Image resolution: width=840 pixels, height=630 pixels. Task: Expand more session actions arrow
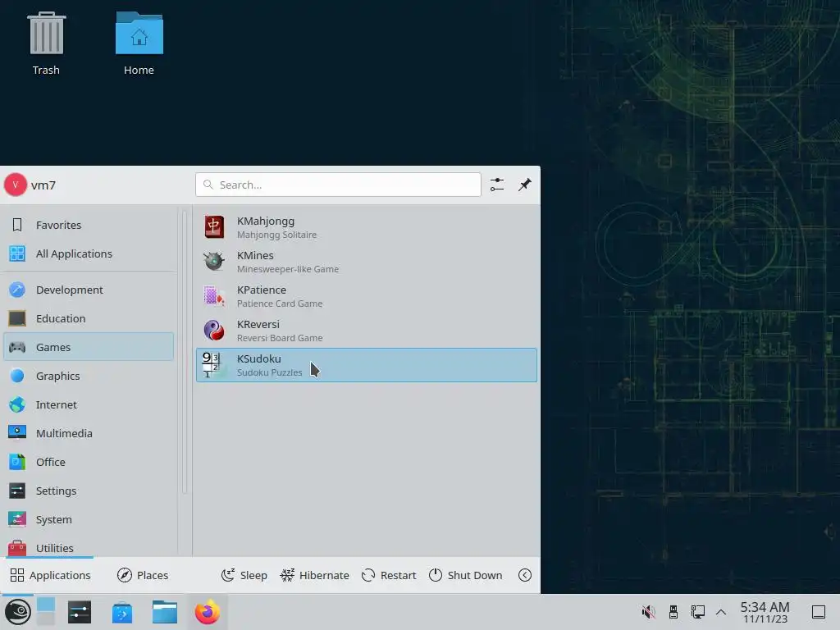[525, 575]
